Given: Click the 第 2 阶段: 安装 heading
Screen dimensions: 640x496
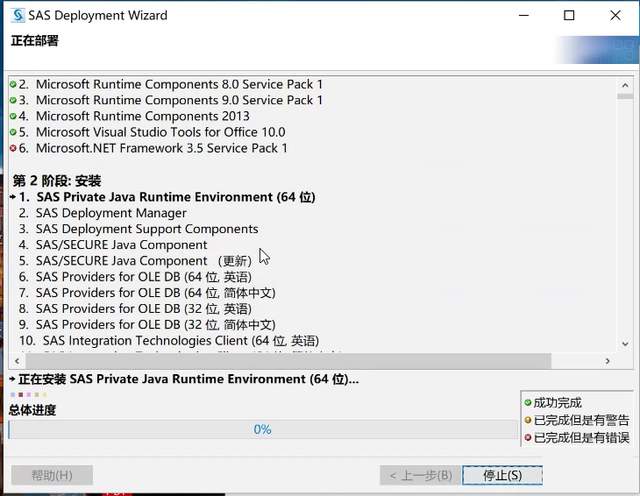Looking at the screenshot, I should pyautogui.click(x=57, y=181).
